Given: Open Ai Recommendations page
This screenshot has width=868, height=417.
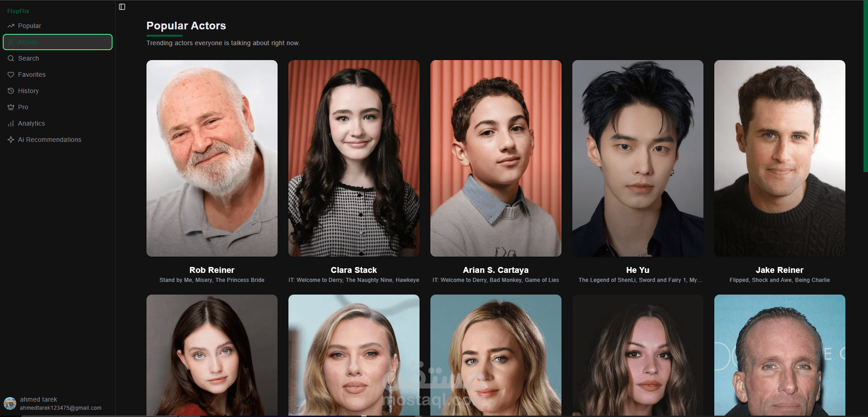Looking at the screenshot, I should [57, 140].
